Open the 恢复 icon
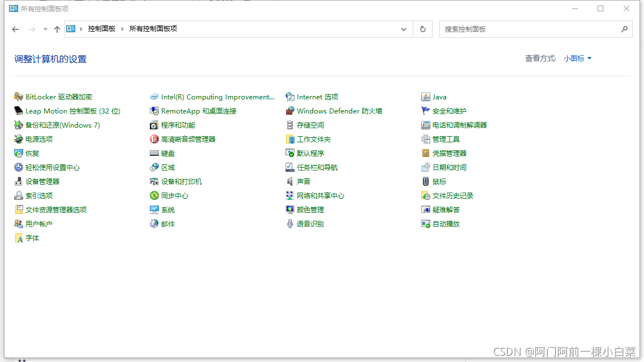The height and width of the screenshot is (362, 644). click(19, 154)
